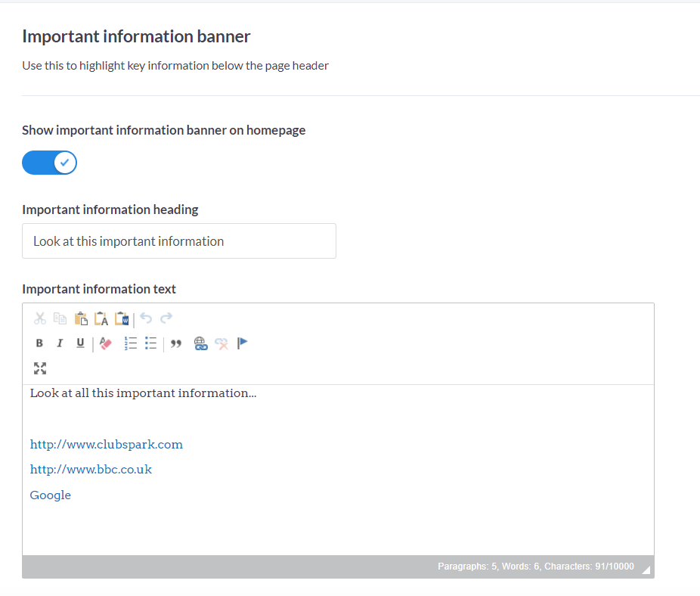Select Paste as plain text icon
This screenshot has width=700, height=596.
[x=101, y=318]
